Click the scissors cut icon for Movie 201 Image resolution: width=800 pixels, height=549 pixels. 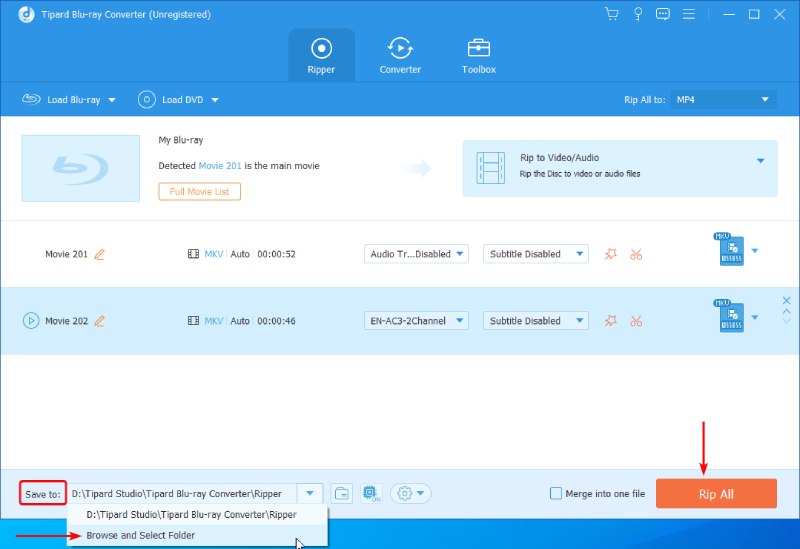click(636, 254)
